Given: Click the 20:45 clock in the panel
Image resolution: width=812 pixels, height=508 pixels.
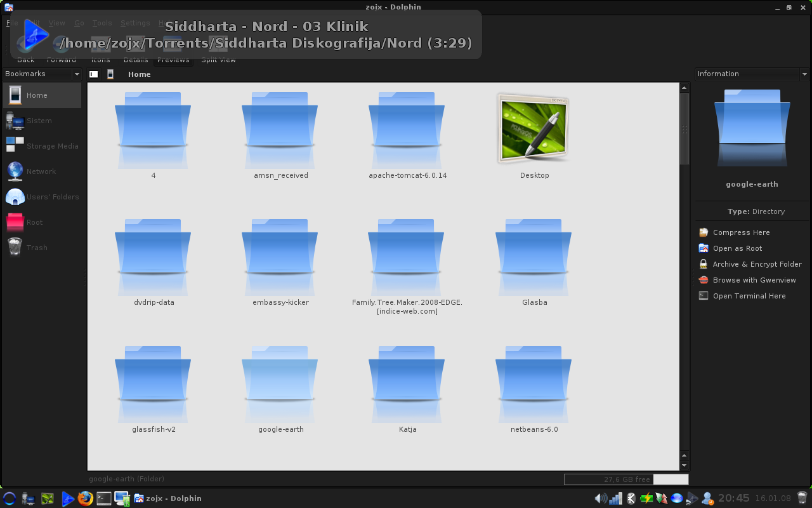Looking at the screenshot, I should (733, 498).
